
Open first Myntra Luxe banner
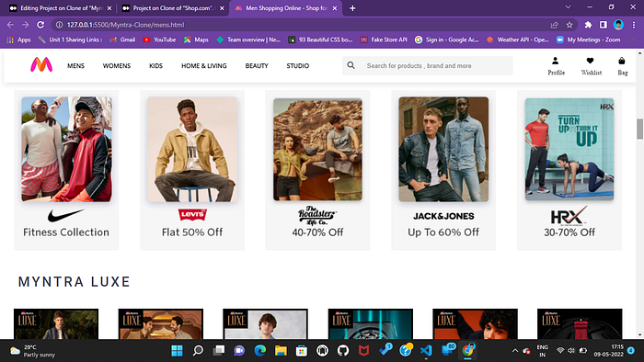point(56,324)
